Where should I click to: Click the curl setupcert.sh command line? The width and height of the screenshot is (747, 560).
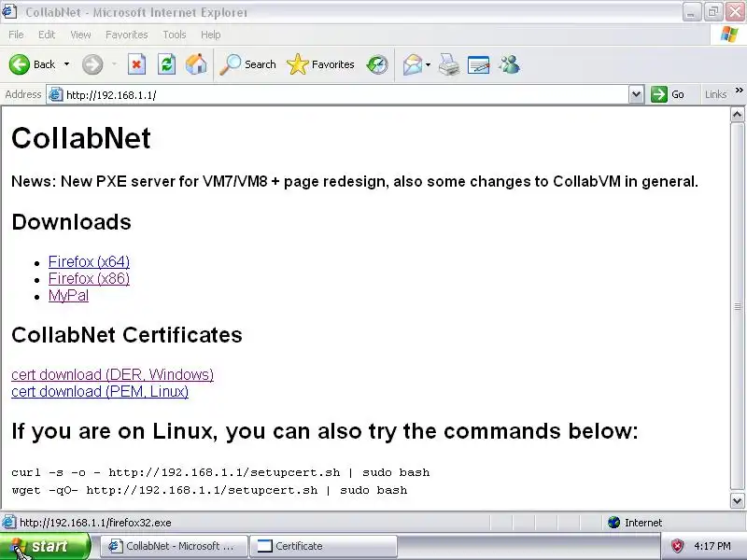[x=220, y=472]
